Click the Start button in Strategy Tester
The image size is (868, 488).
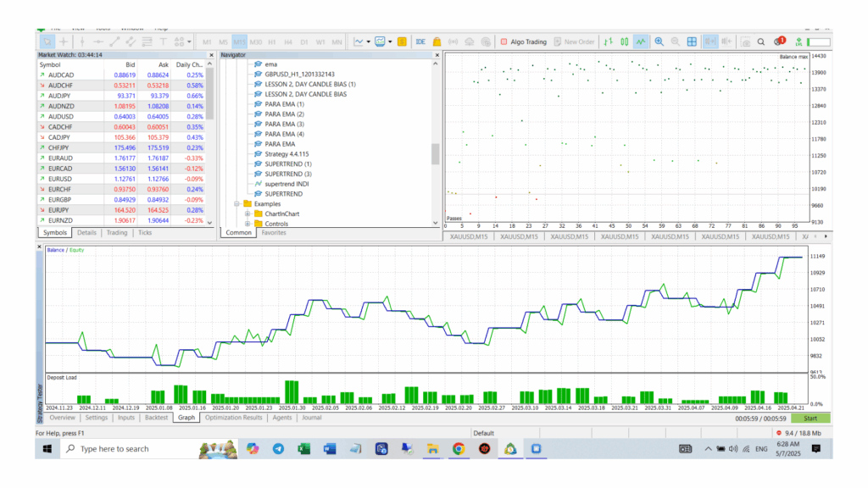(x=810, y=419)
